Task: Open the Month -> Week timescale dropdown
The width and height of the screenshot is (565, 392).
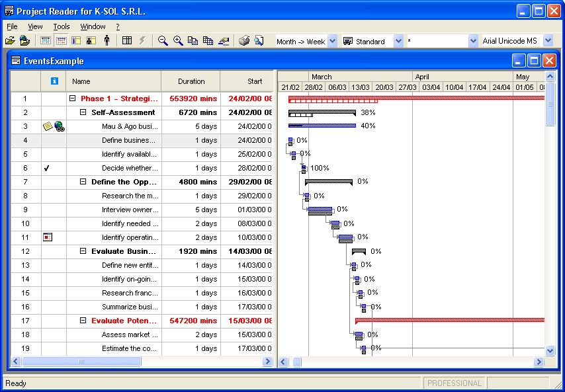Action: [x=333, y=41]
